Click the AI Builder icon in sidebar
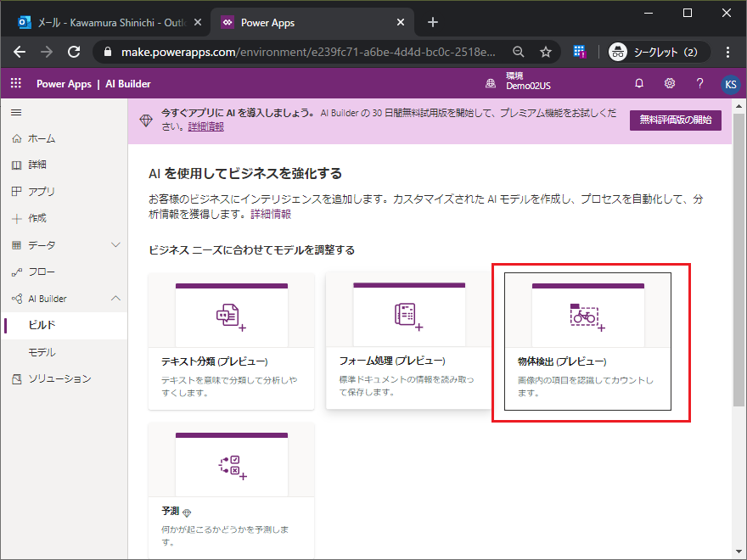 coord(17,299)
